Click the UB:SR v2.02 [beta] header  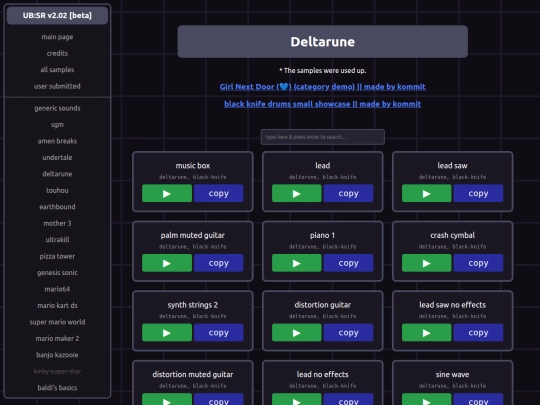point(57,15)
